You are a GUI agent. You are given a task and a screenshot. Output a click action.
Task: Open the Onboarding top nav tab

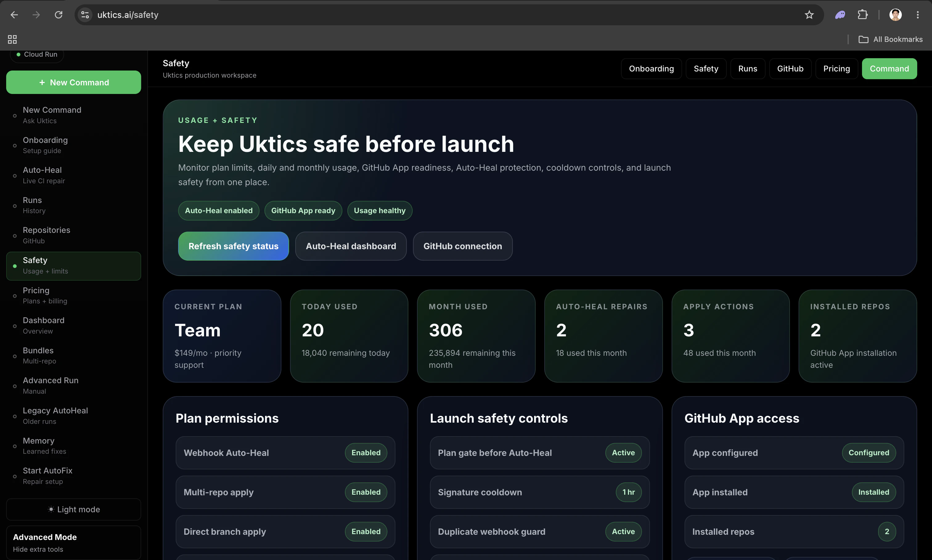click(651, 69)
